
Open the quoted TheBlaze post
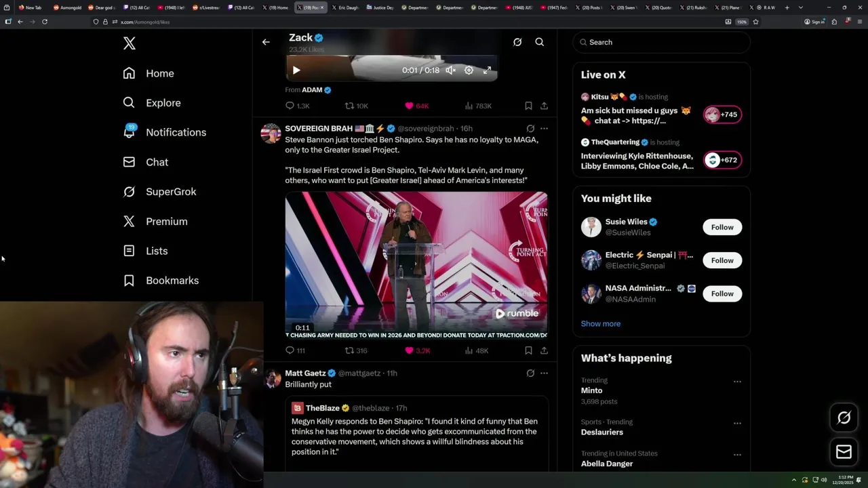pyautogui.click(x=416, y=434)
